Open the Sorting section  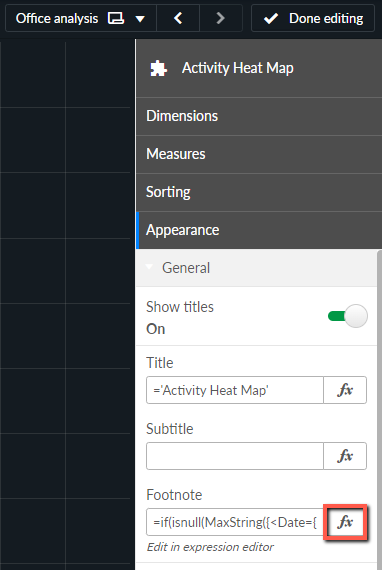(x=259, y=192)
